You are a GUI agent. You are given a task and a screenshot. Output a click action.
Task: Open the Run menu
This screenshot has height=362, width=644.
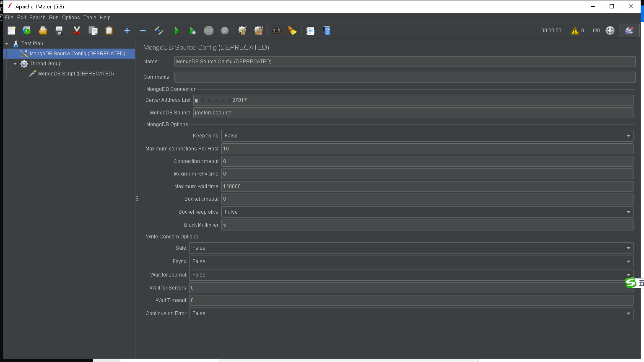click(54, 18)
